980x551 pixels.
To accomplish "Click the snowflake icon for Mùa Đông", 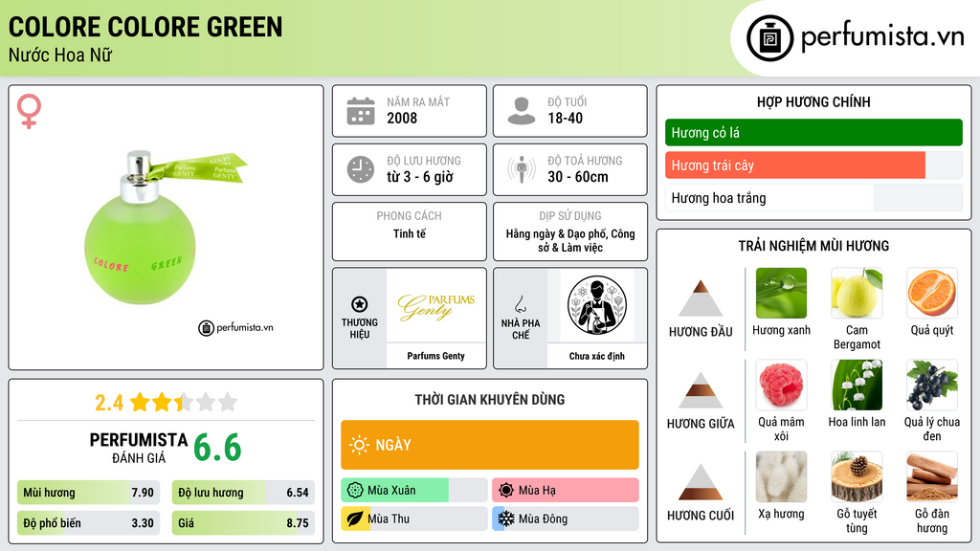I will tap(506, 518).
